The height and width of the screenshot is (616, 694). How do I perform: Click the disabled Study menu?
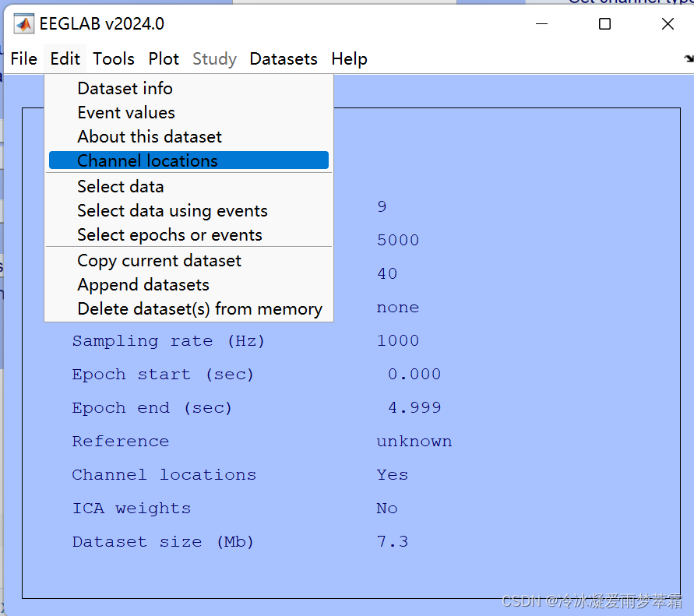pos(214,59)
